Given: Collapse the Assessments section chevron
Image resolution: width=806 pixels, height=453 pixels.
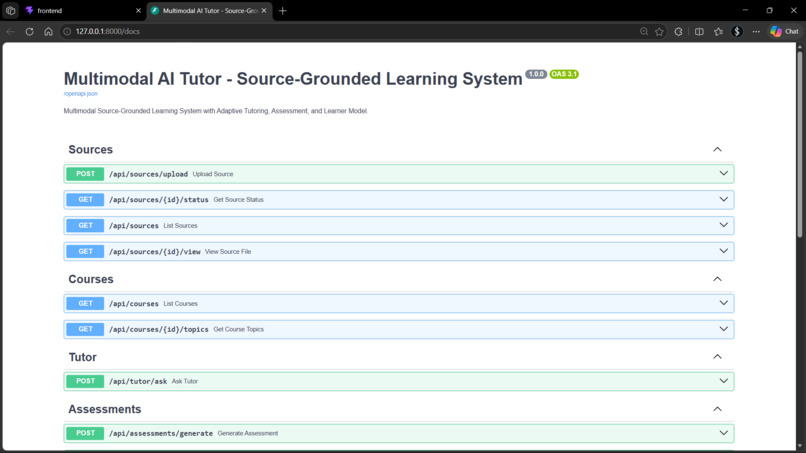Looking at the screenshot, I should pyautogui.click(x=717, y=409).
